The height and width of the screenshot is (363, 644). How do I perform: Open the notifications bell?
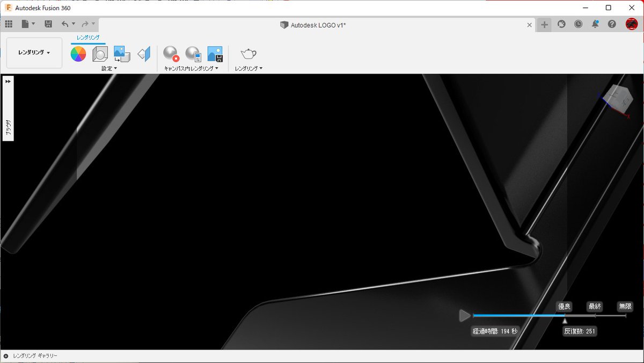595,24
